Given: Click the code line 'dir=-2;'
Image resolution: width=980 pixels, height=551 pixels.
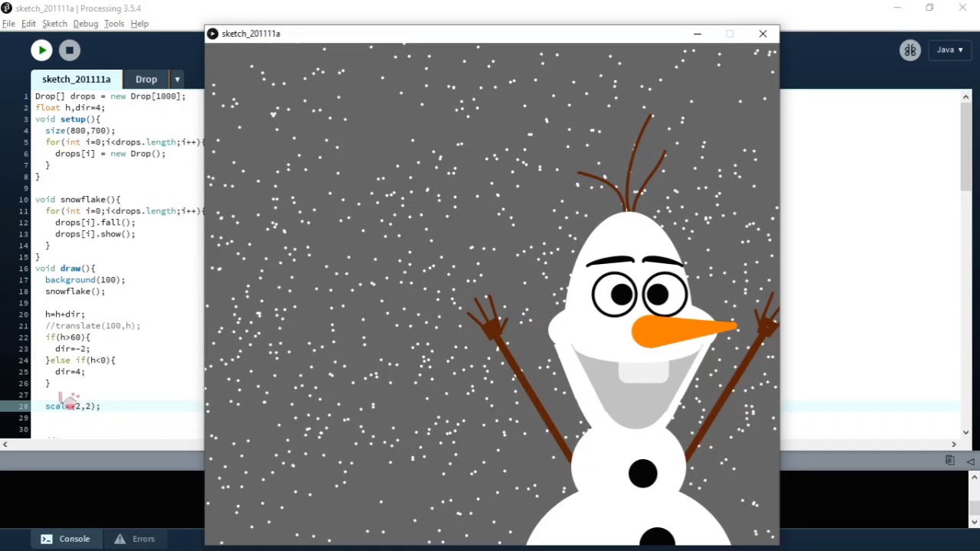Looking at the screenshot, I should pyautogui.click(x=72, y=349).
